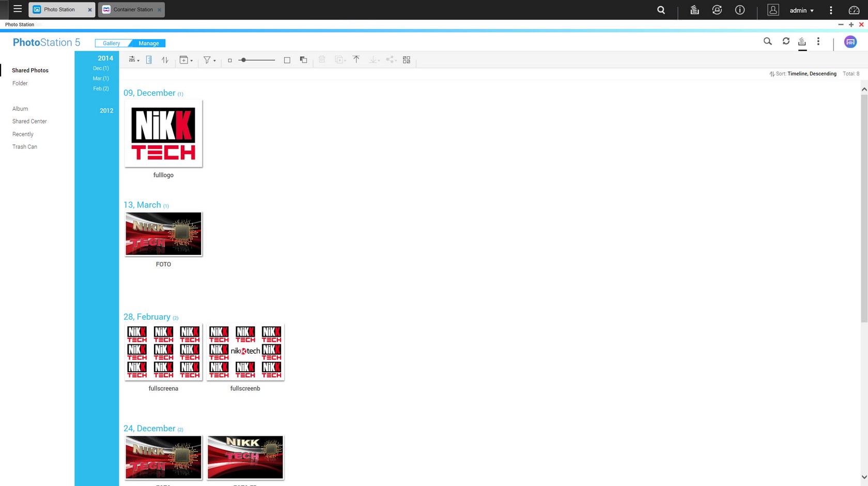This screenshot has width=868, height=486.
Task: Click the purple media streaming icon
Action: (850, 42)
